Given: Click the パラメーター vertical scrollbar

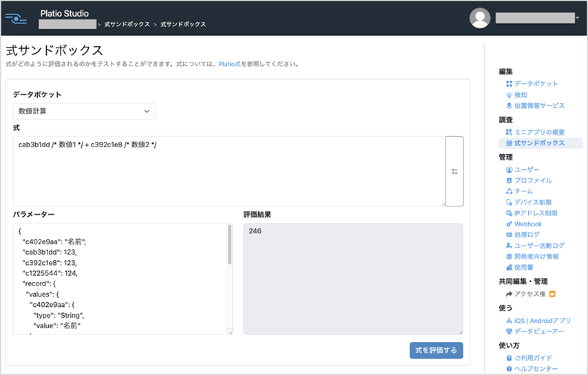Looking at the screenshot, I should (229, 245).
